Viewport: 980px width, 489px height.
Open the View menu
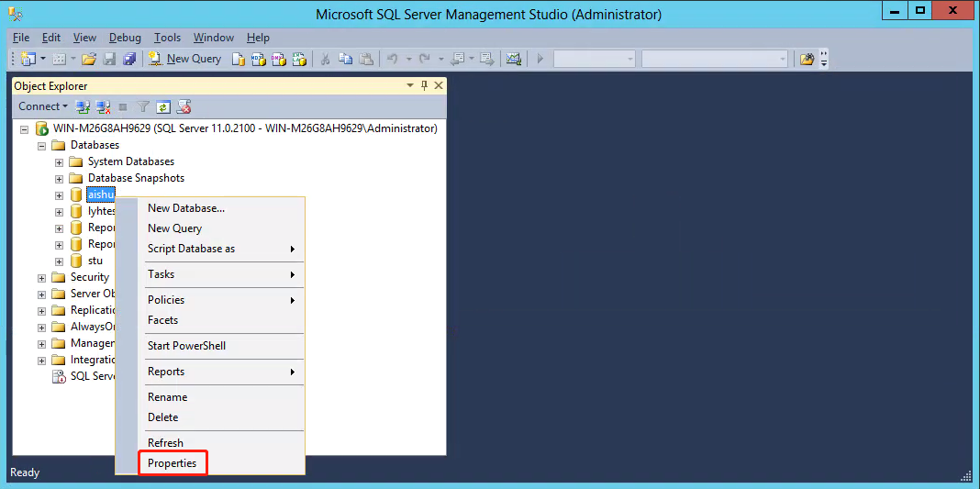pos(85,38)
